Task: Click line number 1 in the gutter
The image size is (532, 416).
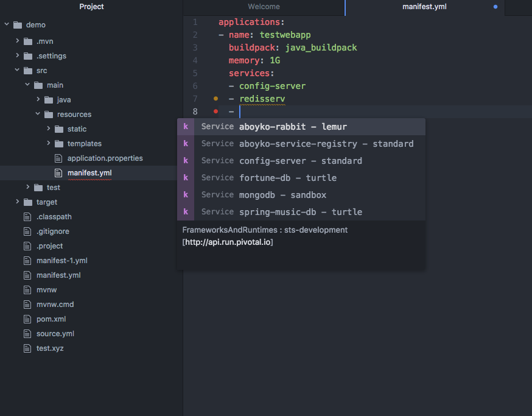Action: [195, 22]
